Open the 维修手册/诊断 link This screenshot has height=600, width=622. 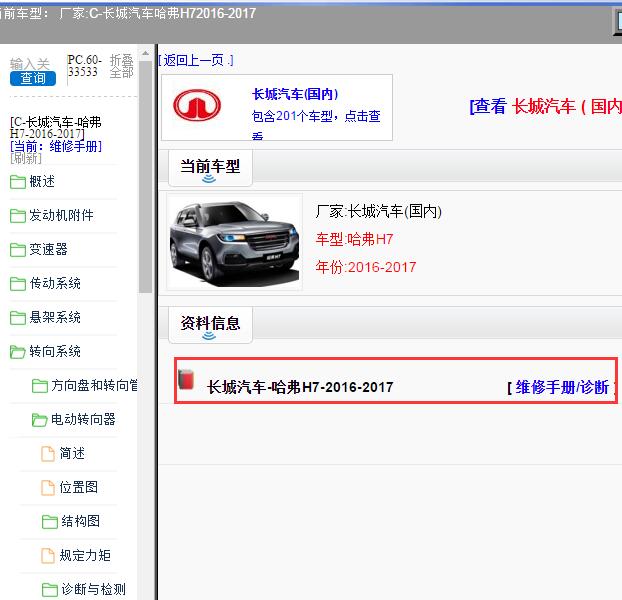(x=562, y=387)
